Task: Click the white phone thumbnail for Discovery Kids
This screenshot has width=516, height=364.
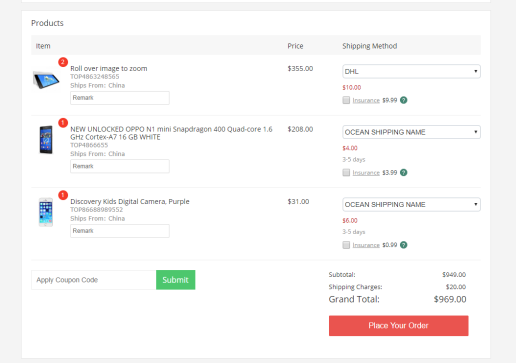Action: click(46, 212)
